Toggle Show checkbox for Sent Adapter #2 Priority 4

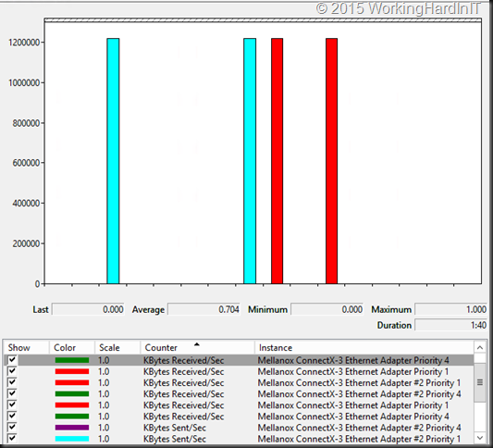point(12,428)
